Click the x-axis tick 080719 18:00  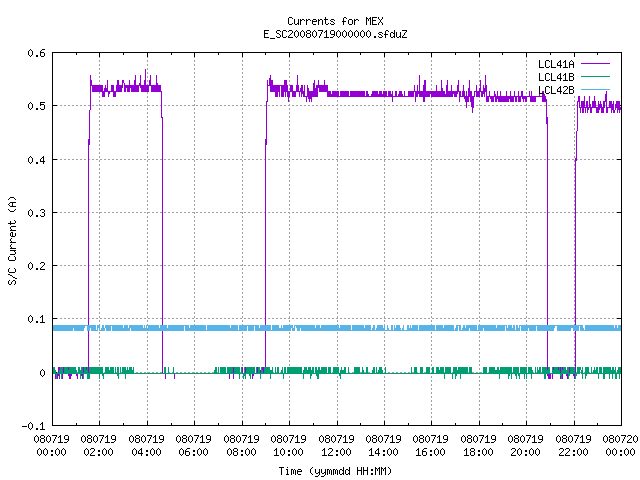(478, 446)
